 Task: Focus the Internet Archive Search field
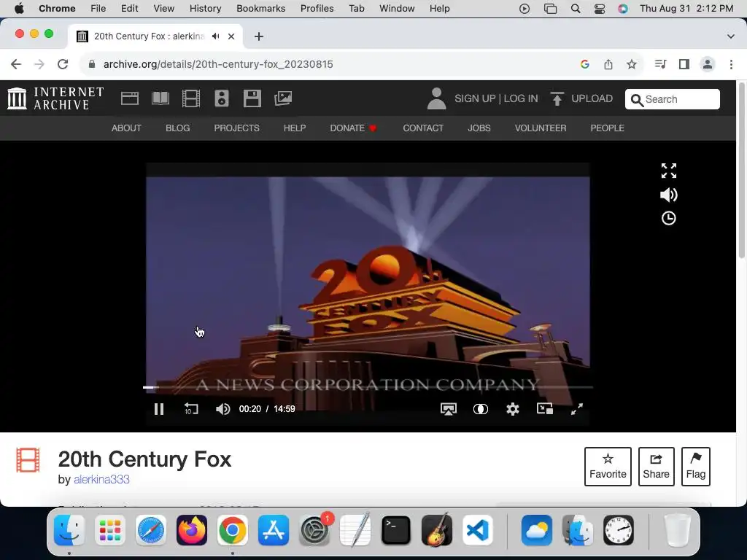672,99
